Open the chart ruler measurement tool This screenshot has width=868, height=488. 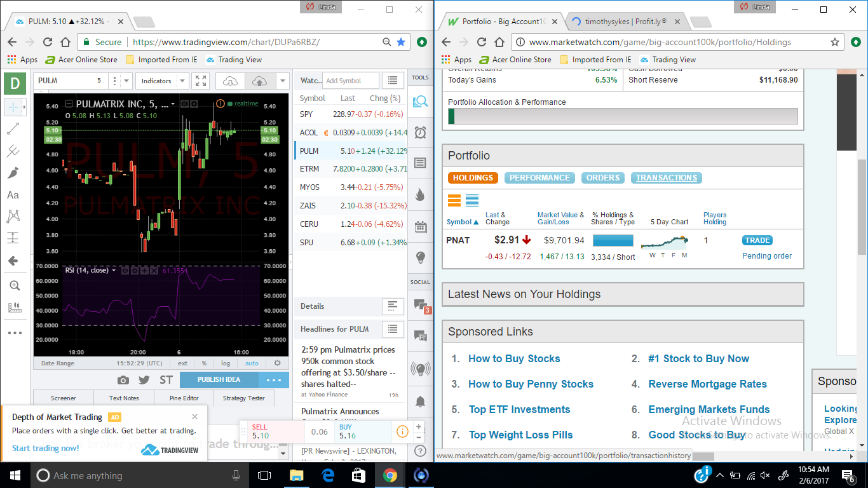pyautogui.click(x=14, y=308)
